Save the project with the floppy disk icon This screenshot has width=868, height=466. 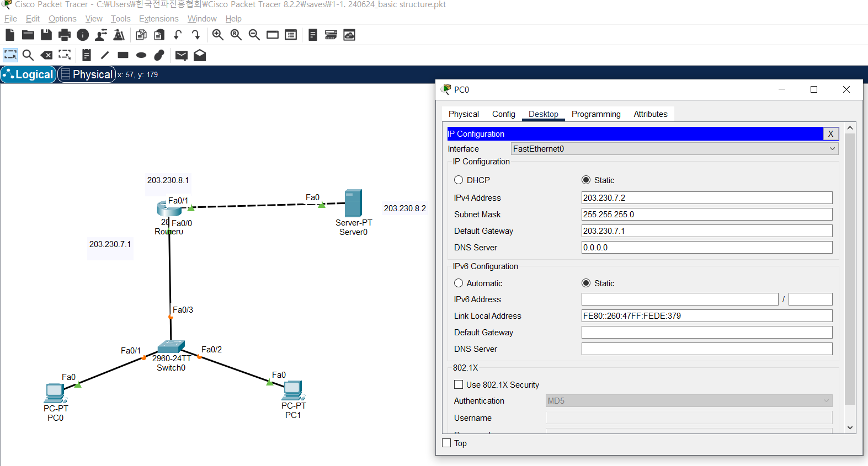coord(46,35)
